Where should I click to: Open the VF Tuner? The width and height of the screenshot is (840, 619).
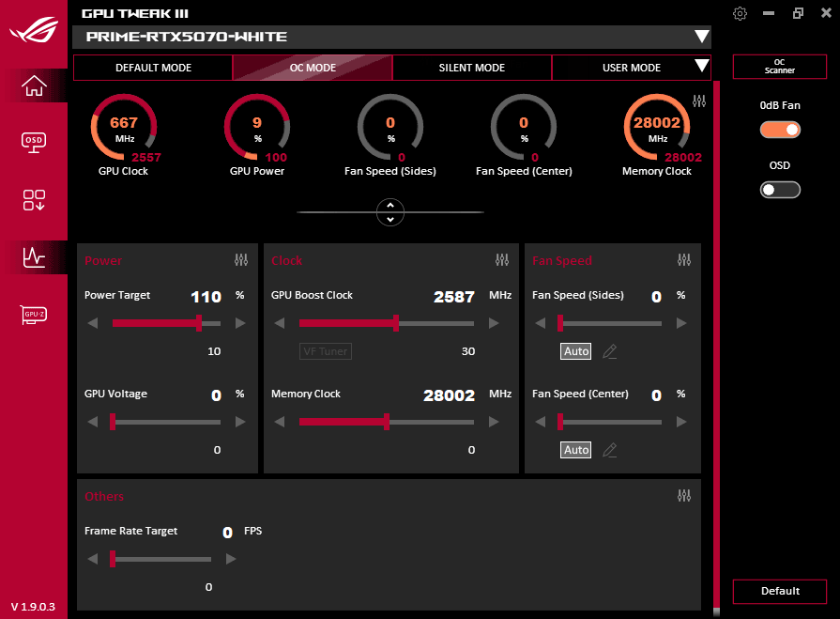(x=325, y=350)
